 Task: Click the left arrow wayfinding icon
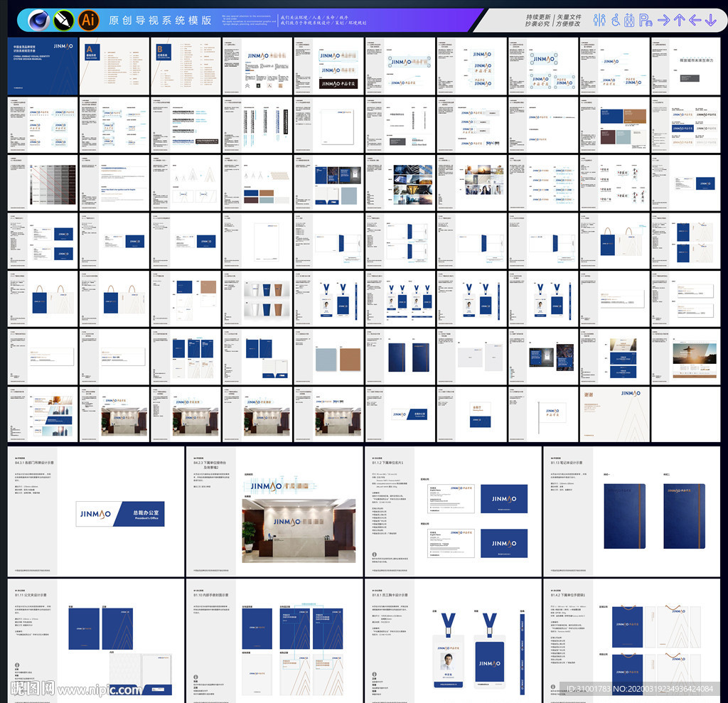pos(695,20)
